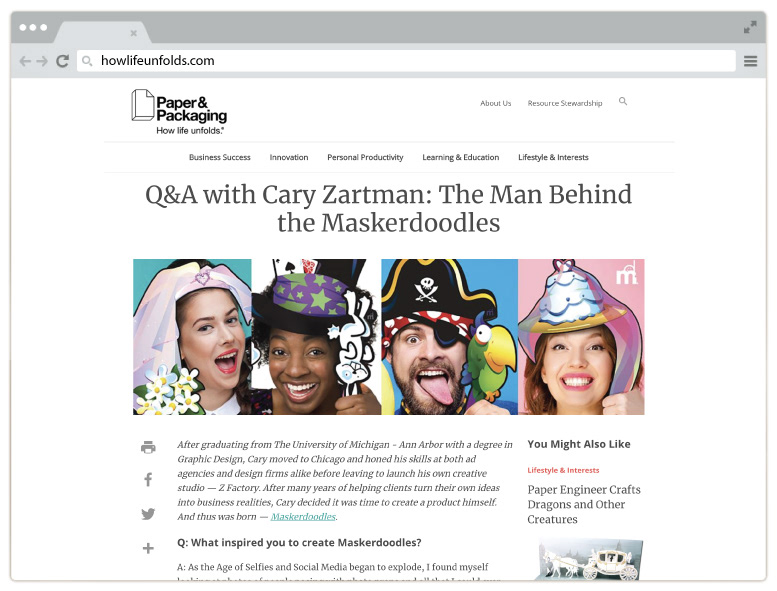This screenshot has height=591, width=777.
Task: Open the Business Success menu item
Action: [x=220, y=157]
